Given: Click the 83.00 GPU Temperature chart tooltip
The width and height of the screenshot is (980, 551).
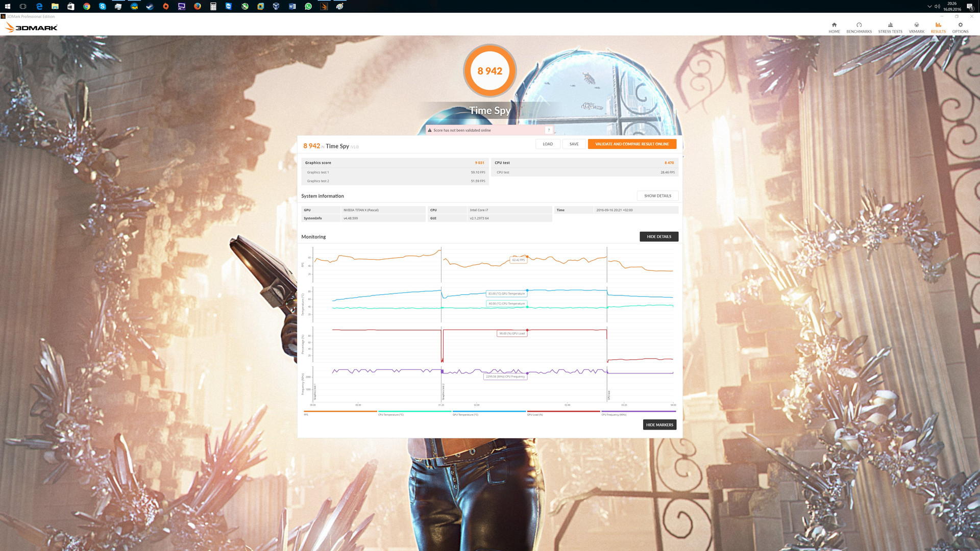Looking at the screenshot, I should pyautogui.click(x=506, y=293).
